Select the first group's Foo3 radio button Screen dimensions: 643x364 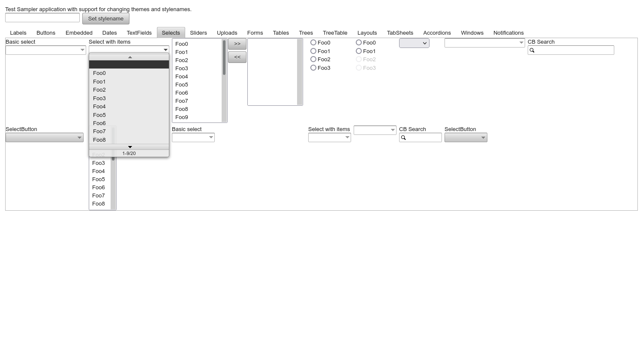(313, 68)
